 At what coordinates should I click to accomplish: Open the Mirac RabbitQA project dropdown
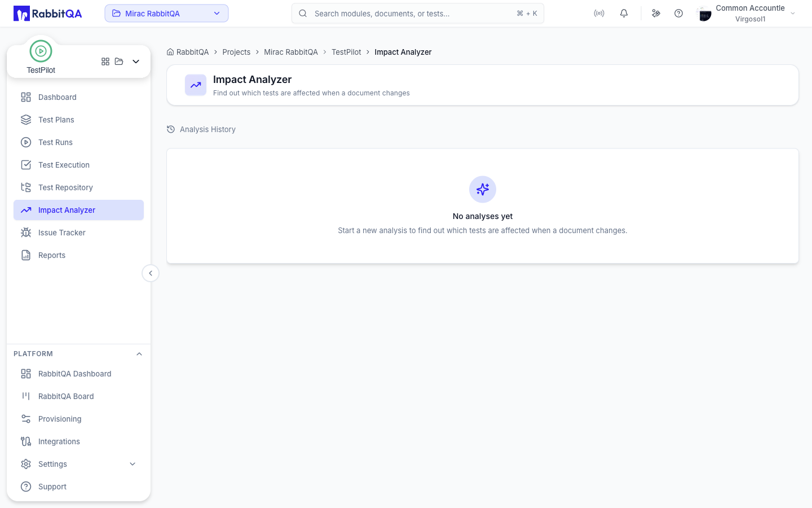point(166,14)
